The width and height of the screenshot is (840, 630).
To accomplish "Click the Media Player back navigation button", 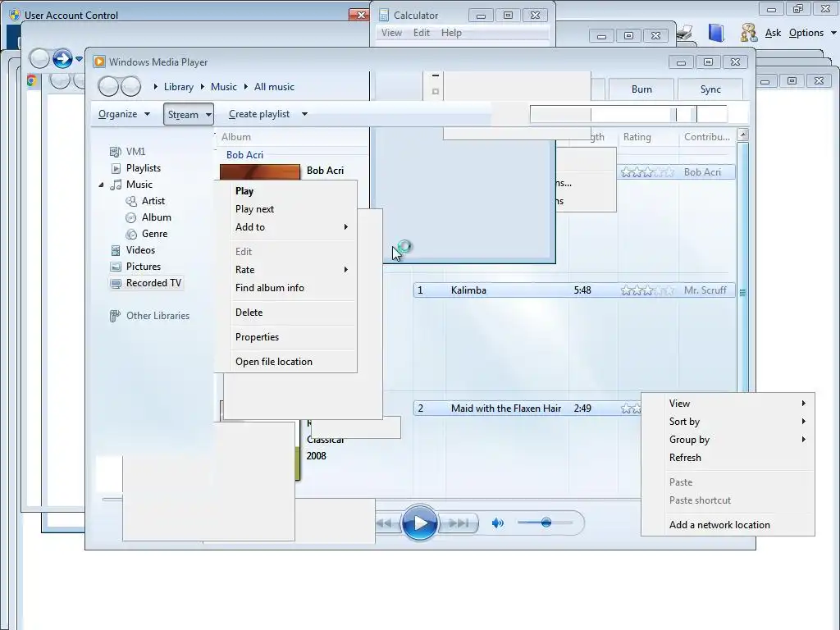I will [108, 86].
